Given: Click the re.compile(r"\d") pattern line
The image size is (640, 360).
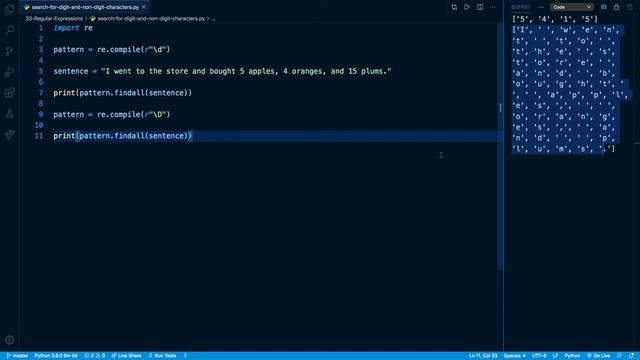Looking at the screenshot, I should coord(111,50).
